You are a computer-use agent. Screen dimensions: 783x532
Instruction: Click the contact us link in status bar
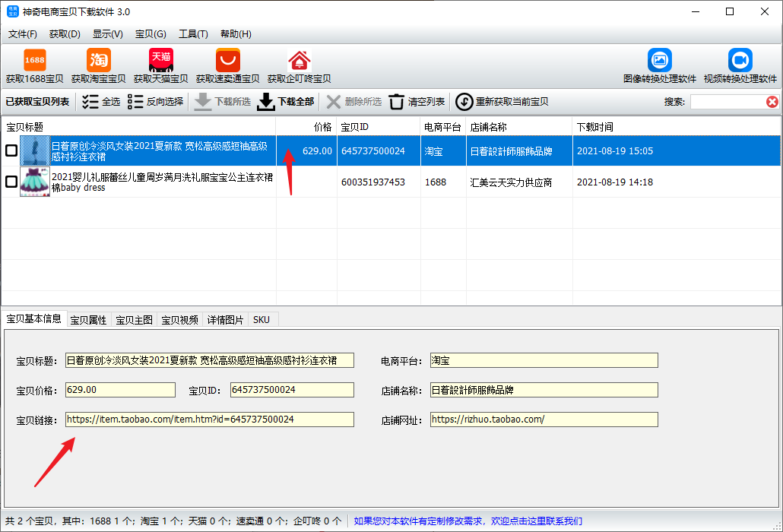pyautogui.click(x=468, y=521)
